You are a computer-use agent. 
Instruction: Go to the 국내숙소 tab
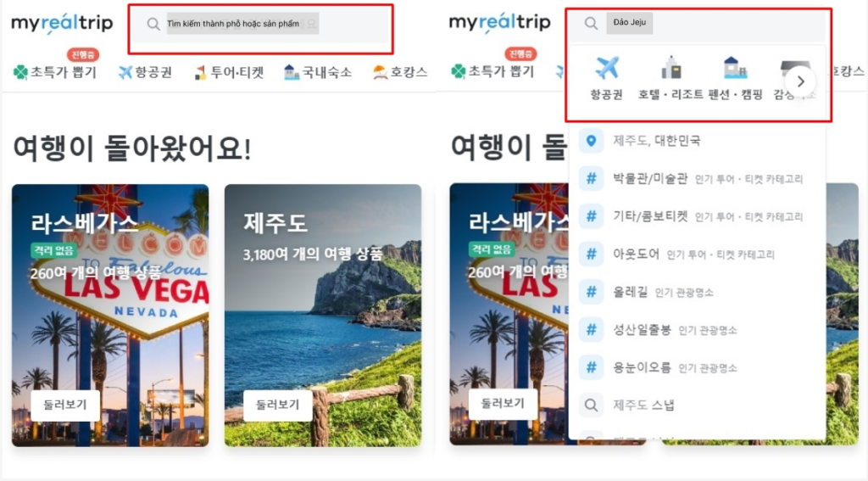318,72
